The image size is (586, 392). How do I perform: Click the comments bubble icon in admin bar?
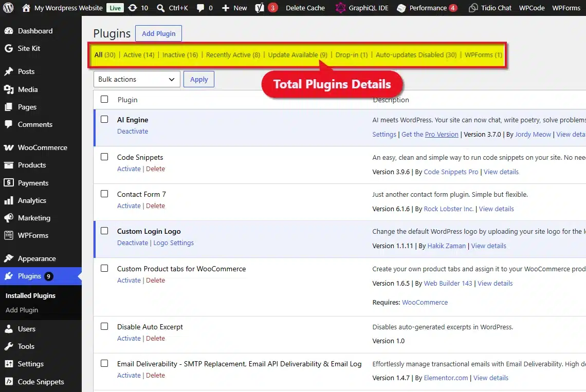click(200, 8)
